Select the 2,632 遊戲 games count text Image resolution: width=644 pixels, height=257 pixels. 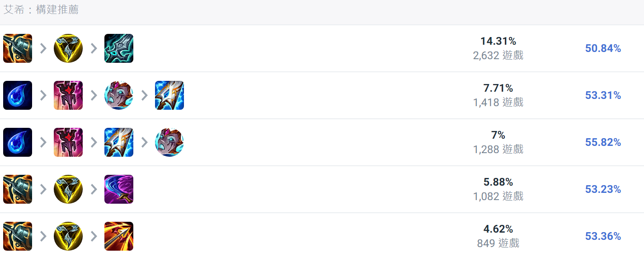[498, 56]
